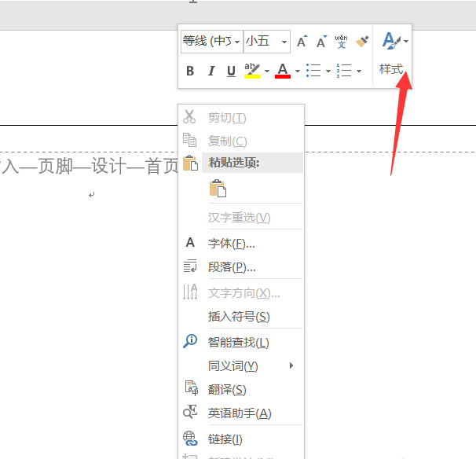Open the 字体(F)... font dialog
The height and width of the screenshot is (459, 476).
(x=241, y=244)
